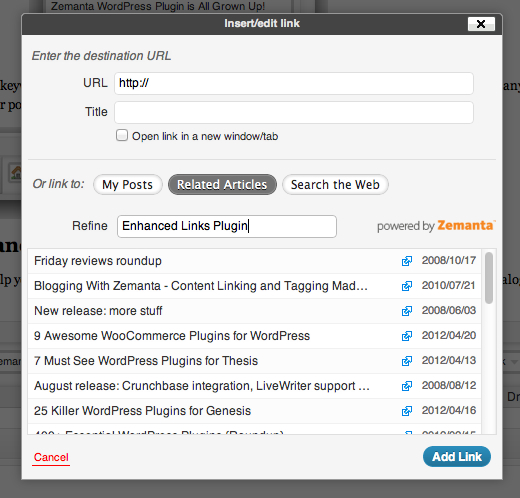Select the Related Articles tab
520x498 pixels.
pyautogui.click(x=222, y=184)
